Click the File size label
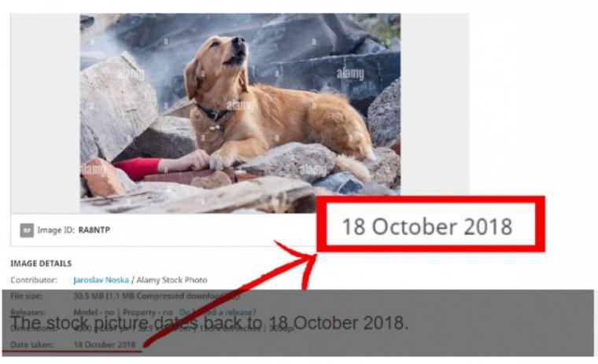 (26, 296)
